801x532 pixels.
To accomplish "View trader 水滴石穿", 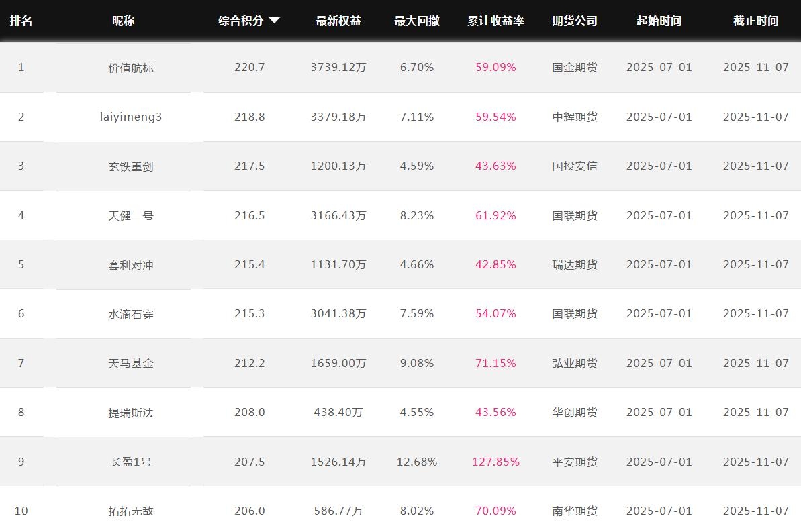I will (131, 314).
